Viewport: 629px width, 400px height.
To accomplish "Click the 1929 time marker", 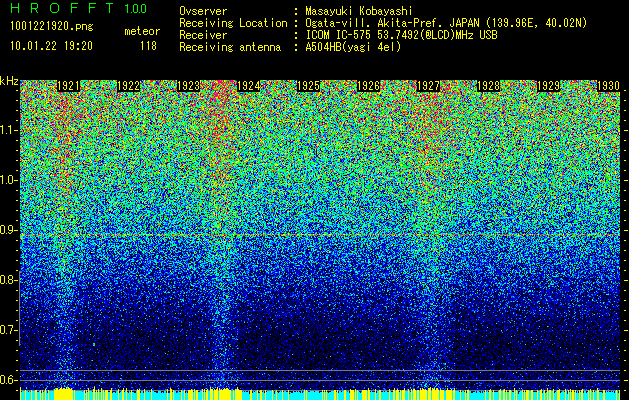I will pyautogui.click(x=548, y=86).
